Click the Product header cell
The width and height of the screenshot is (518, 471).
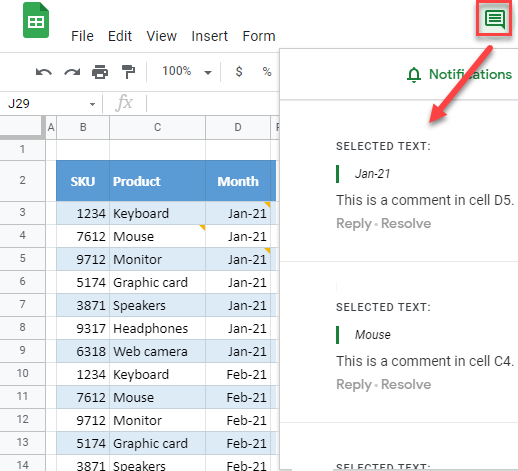pyautogui.click(x=157, y=181)
